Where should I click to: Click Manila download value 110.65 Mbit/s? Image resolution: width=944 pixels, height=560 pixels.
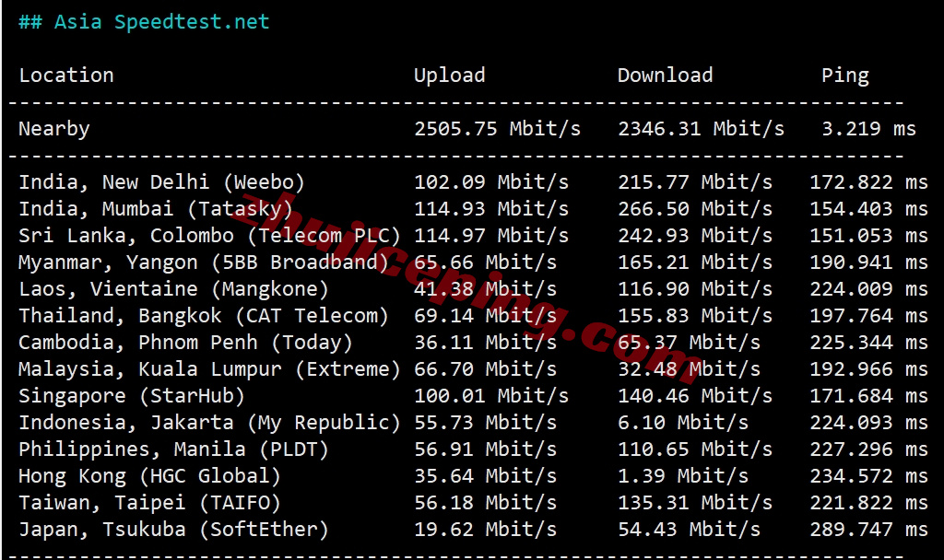point(695,449)
